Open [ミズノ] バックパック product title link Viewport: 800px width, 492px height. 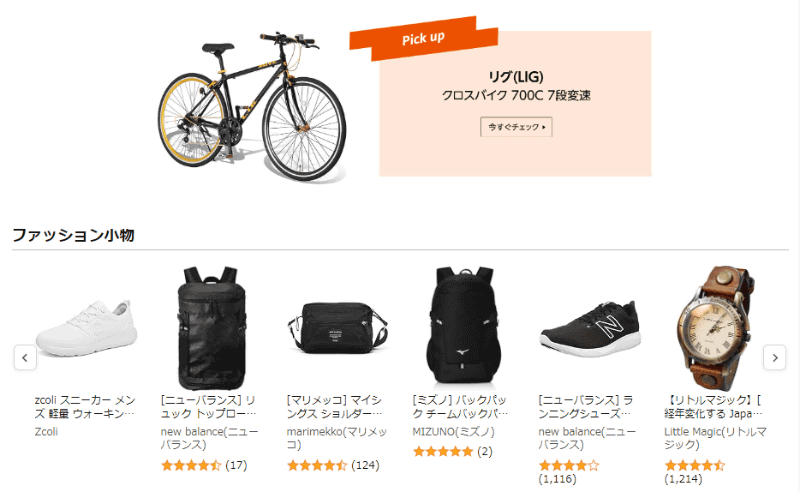[x=460, y=407]
